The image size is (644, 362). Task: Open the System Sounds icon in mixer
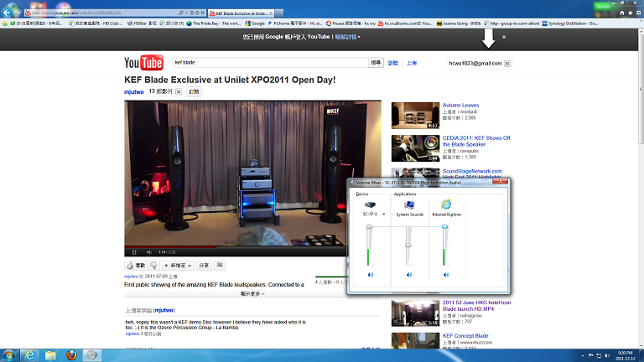(x=409, y=204)
